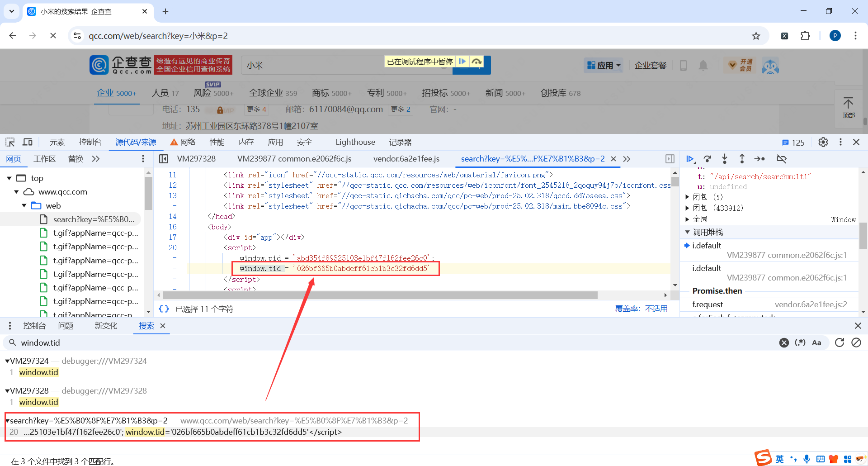This screenshot has height=466, width=868.
Task: Show more source file tabs chevron
Action: [x=627, y=159]
